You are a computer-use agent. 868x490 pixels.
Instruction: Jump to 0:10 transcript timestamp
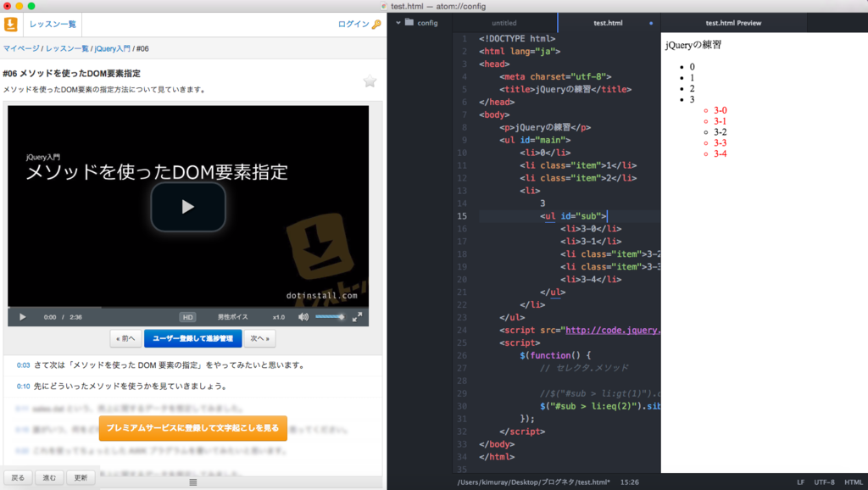pos(23,387)
